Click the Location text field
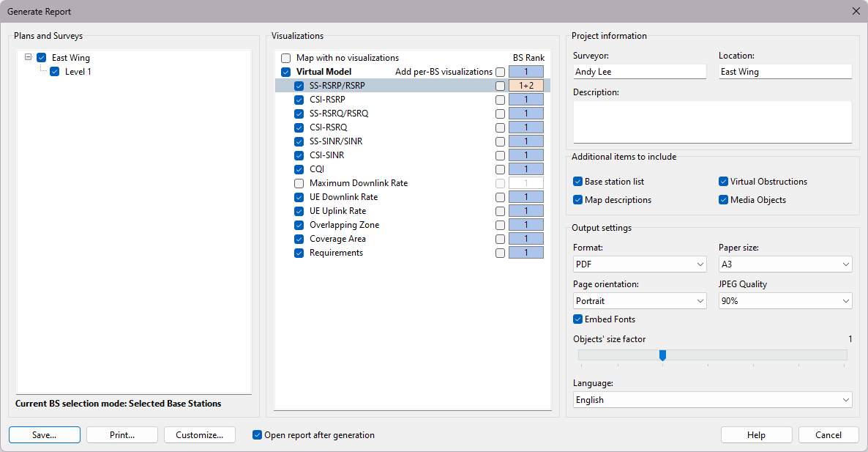Screen dimensions: 868x452 click(x=785, y=72)
